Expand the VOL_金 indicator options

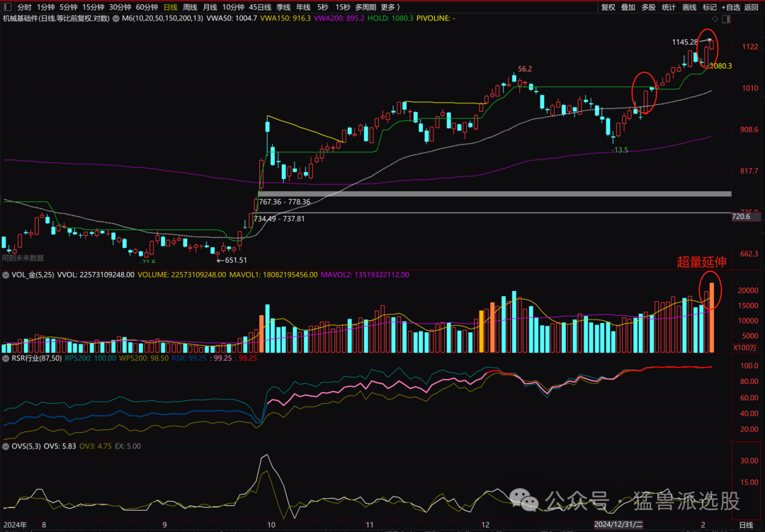tap(6, 276)
